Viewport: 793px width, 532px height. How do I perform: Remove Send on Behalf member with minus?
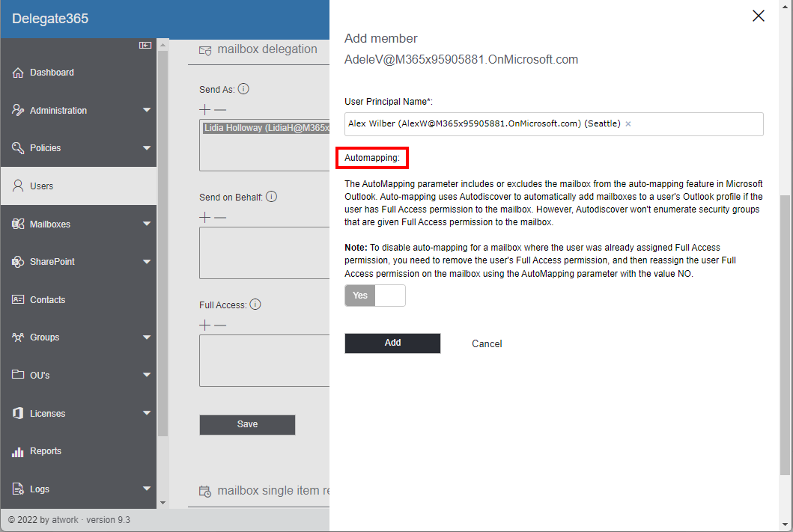220,218
